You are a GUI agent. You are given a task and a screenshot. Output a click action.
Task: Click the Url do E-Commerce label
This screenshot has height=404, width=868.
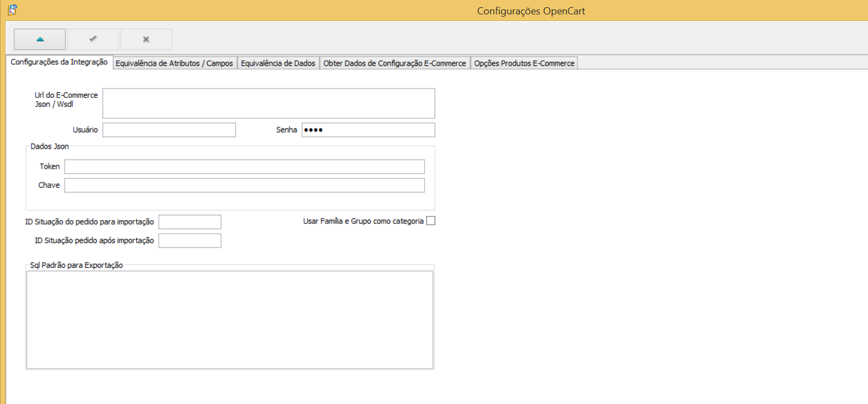[66, 100]
